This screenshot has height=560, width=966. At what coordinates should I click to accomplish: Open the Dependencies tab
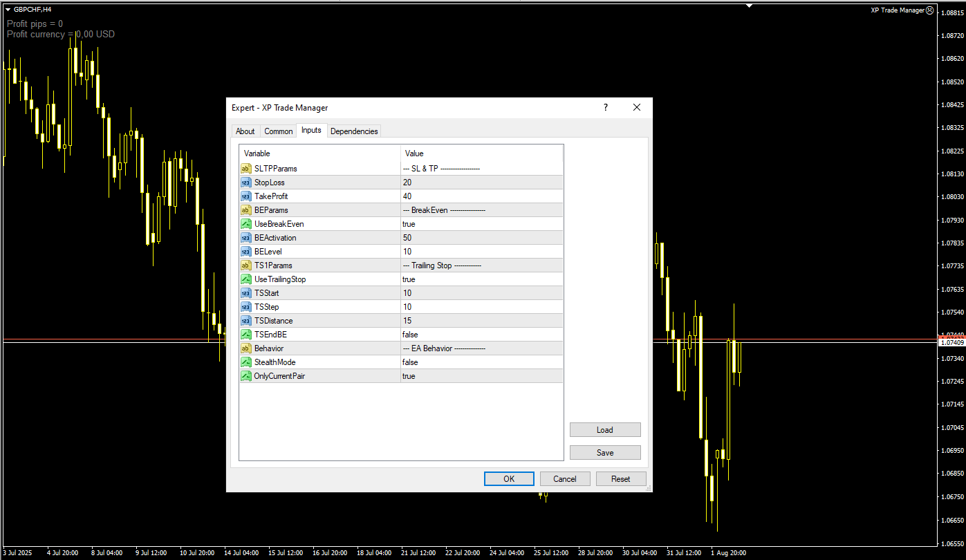point(354,131)
